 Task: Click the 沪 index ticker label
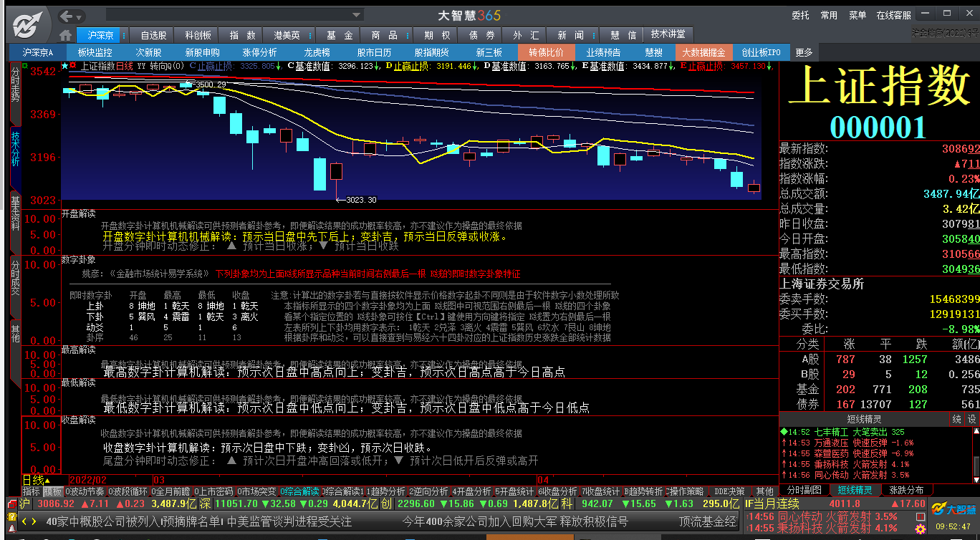24,504
